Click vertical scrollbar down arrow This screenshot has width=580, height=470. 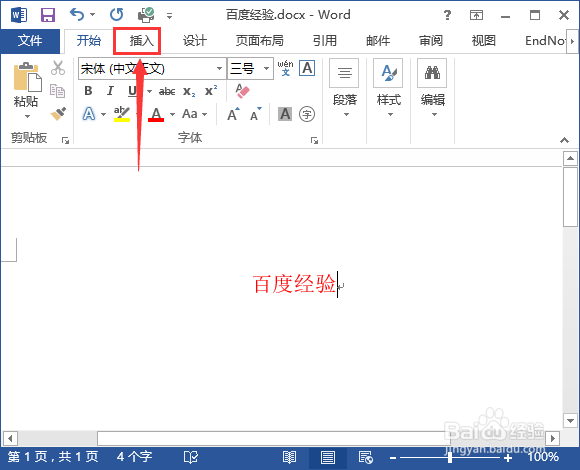coord(570,421)
